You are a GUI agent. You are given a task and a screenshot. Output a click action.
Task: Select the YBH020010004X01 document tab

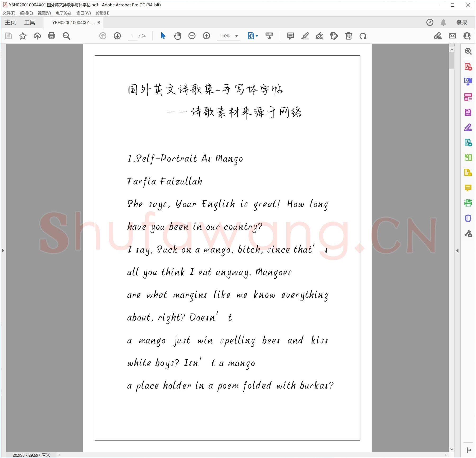(x=73, y=22)
